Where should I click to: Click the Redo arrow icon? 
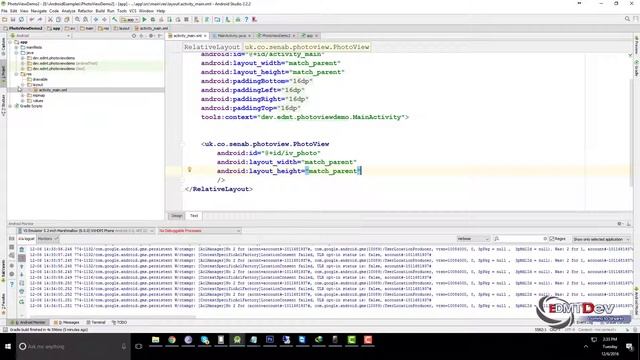(40, 19)
